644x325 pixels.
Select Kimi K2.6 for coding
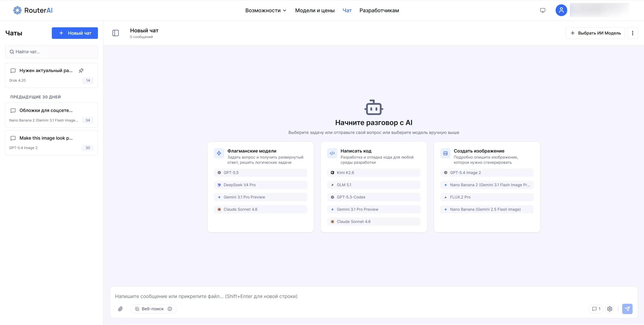(374, 172)
